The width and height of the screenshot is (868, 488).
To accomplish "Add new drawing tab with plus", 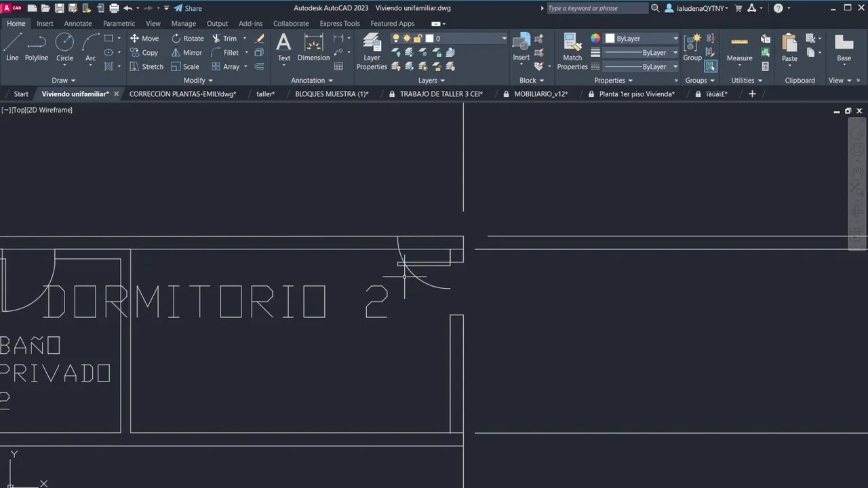I will (x=752, y=94).
